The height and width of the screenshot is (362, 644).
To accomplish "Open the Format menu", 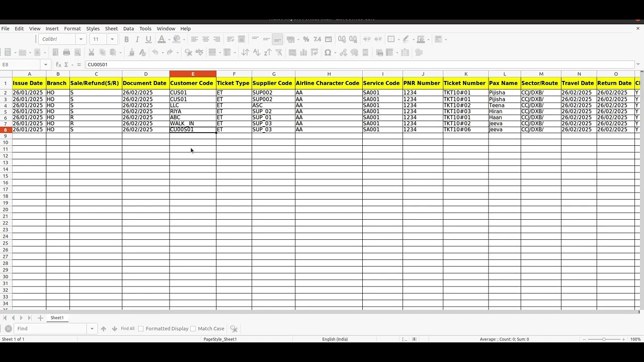I will 72,29.
